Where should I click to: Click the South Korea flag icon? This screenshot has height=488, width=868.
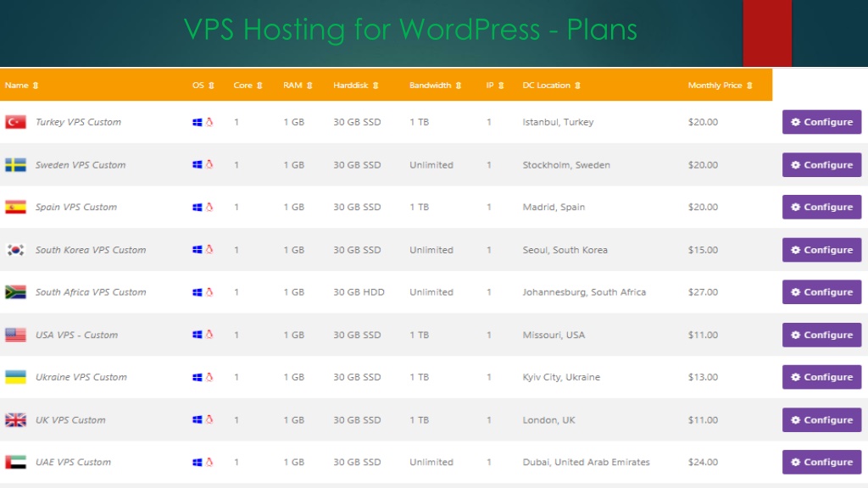(x=15, y=250)
